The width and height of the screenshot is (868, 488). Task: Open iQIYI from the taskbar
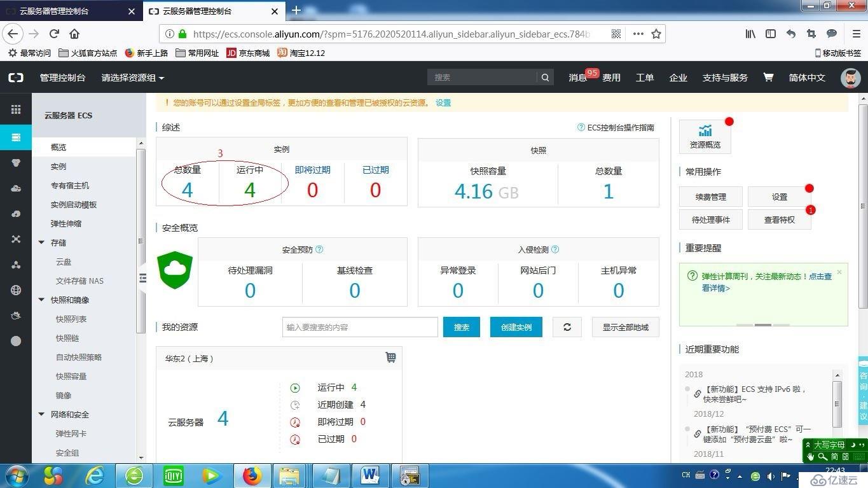point(173,475)
